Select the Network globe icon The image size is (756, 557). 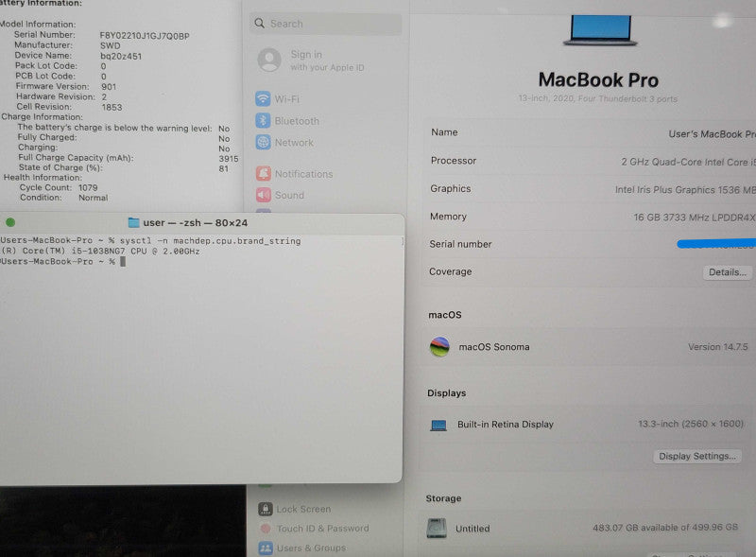click(263, 142)
